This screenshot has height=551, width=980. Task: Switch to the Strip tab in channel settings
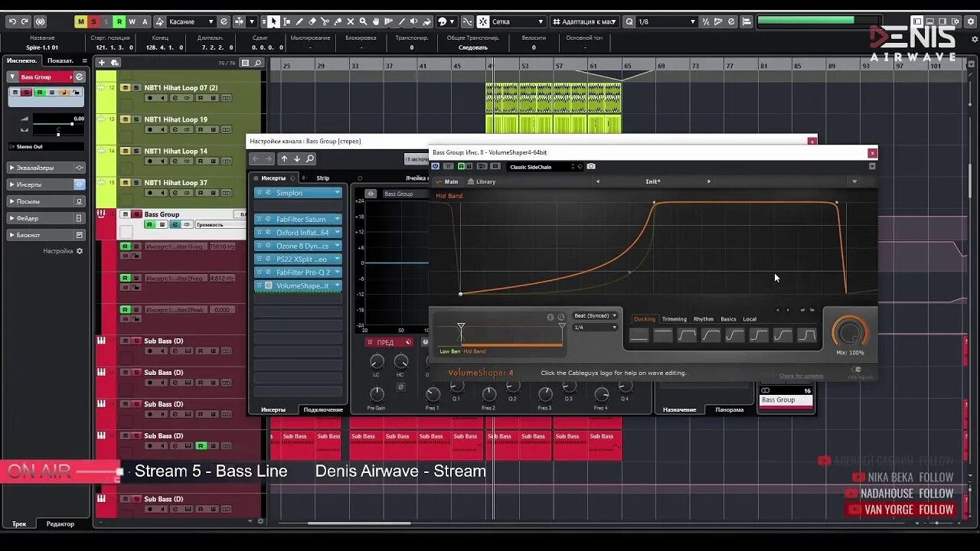(323, 178)
